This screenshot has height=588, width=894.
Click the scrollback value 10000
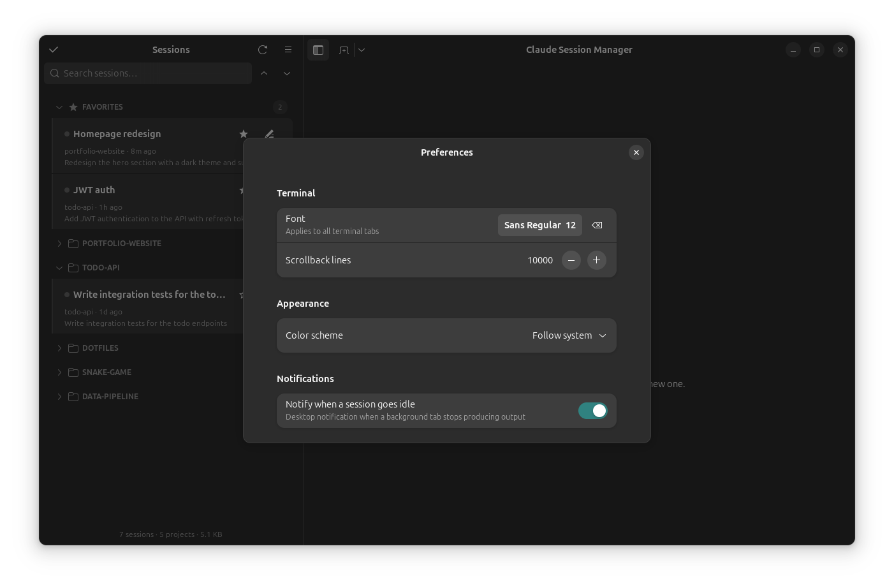point(540,260)
